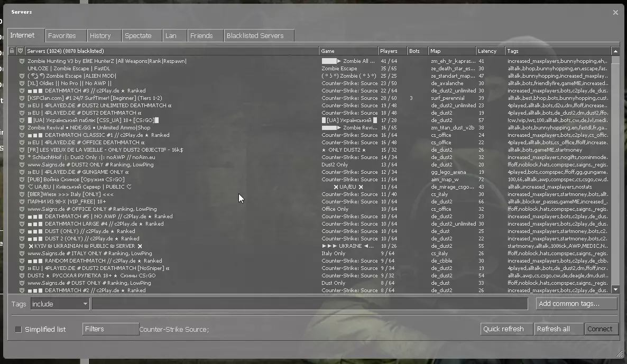The height and width of the screenshot is (364, 627).
Task: Click shield icon beside DEATHMATCH #5 NO AWP
Action: pos(22,216)
